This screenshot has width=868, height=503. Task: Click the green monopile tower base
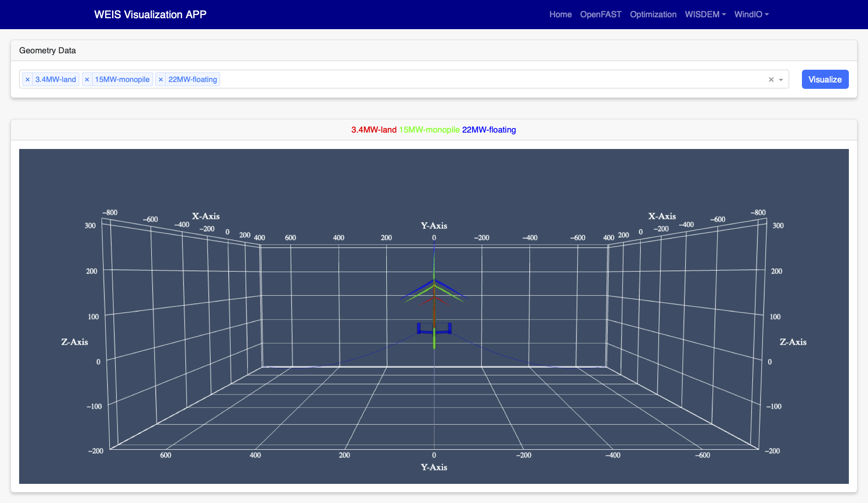tap(434, 341)
